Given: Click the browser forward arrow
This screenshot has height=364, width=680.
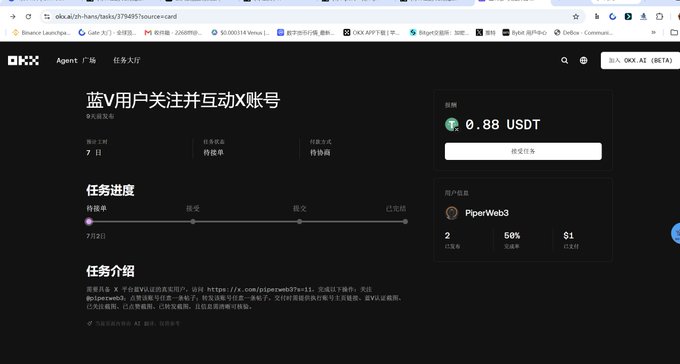Looking at the screenshot, I should [13, 16].
